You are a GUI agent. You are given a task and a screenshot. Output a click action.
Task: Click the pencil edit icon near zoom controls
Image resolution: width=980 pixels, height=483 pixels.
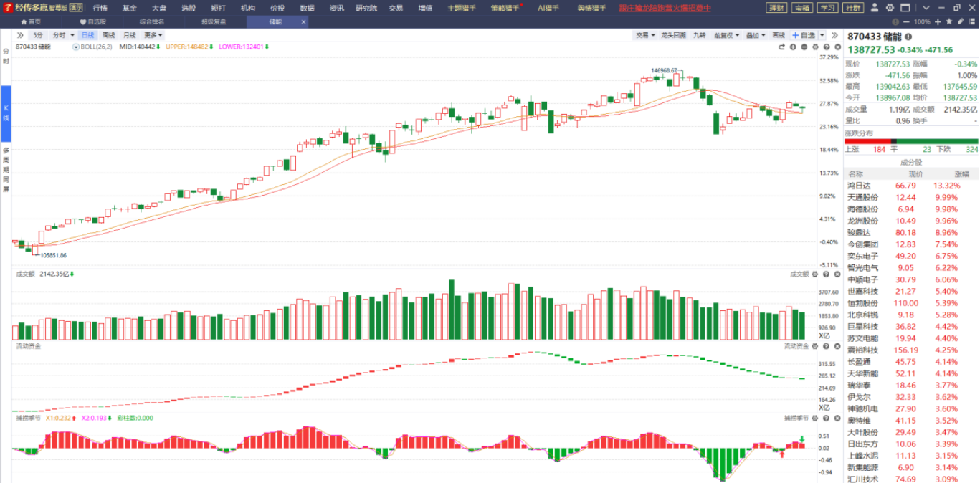pos(960,21)
